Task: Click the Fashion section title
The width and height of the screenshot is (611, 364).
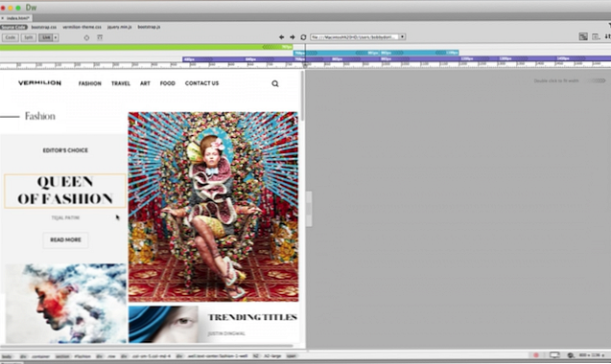Action: coord(39,116)
